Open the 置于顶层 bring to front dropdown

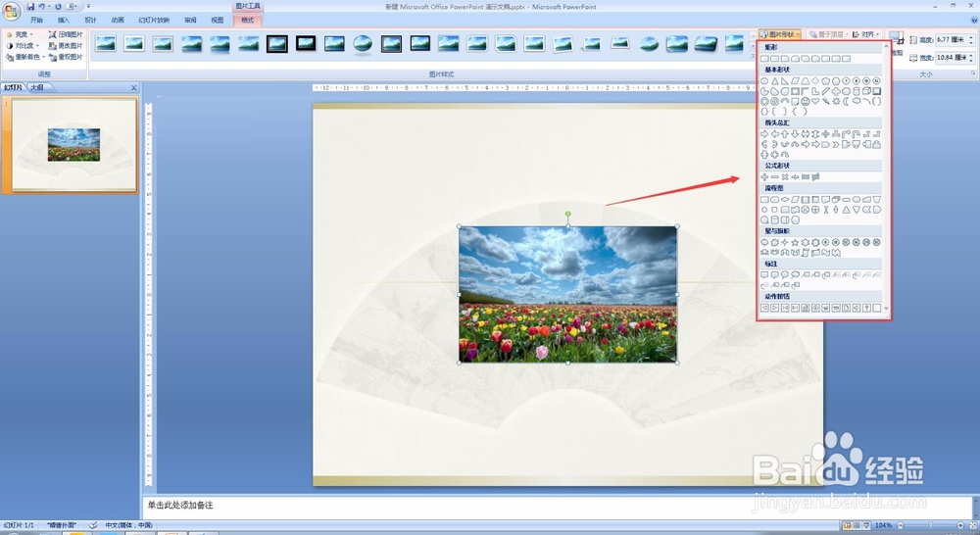point(828,34)
